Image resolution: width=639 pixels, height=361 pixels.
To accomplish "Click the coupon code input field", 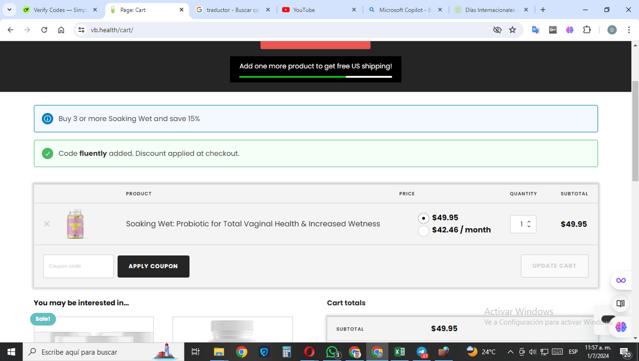I will (x=78, y=266).
